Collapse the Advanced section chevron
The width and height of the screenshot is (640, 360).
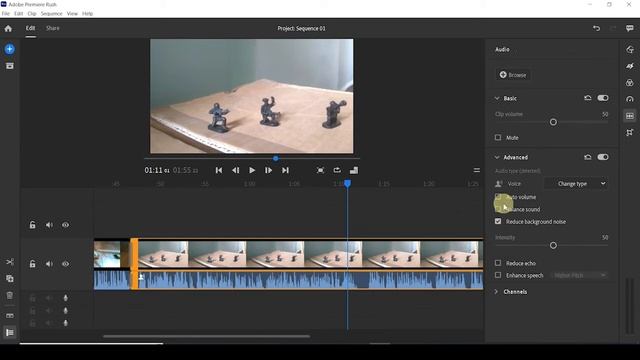[x=497, y=157]
